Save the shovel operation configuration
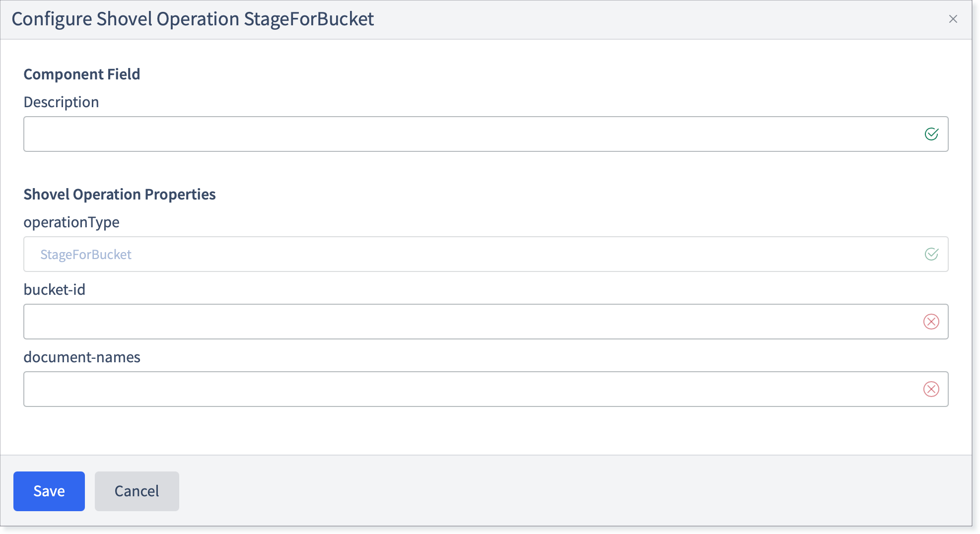The image size is (980, 534). [x=49, y=491]
